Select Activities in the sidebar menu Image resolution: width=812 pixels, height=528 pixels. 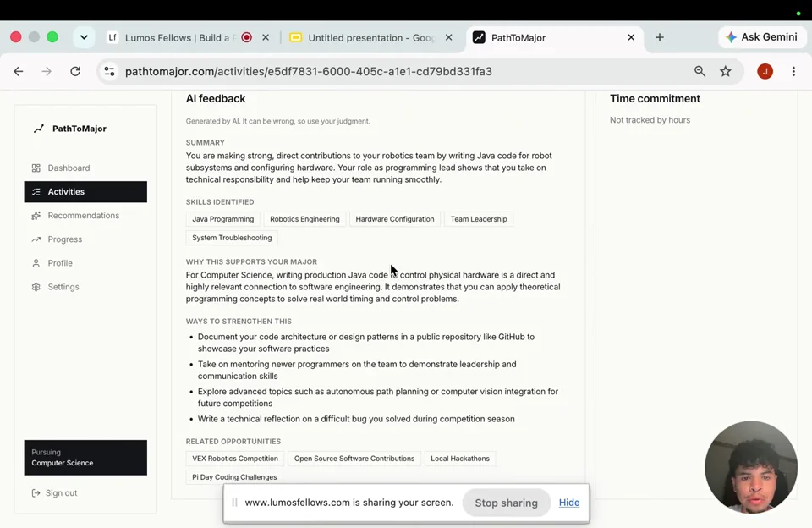point(85,192)
